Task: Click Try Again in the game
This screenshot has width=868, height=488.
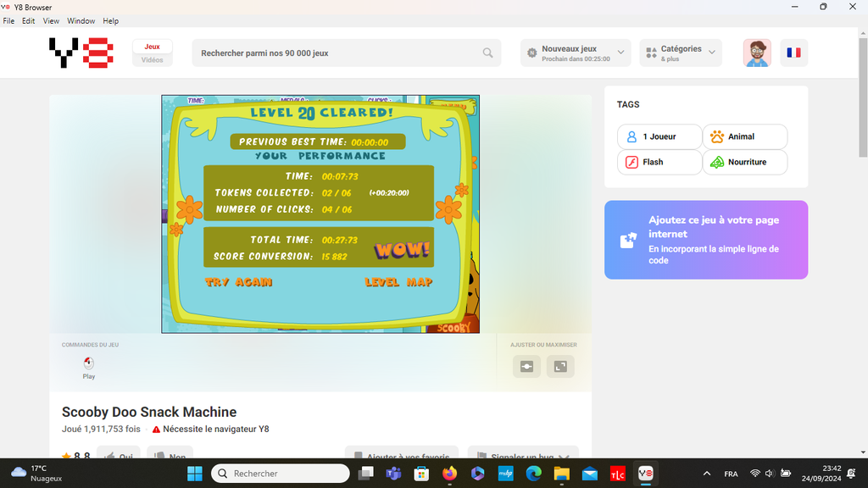Action: tap(238, 282)
